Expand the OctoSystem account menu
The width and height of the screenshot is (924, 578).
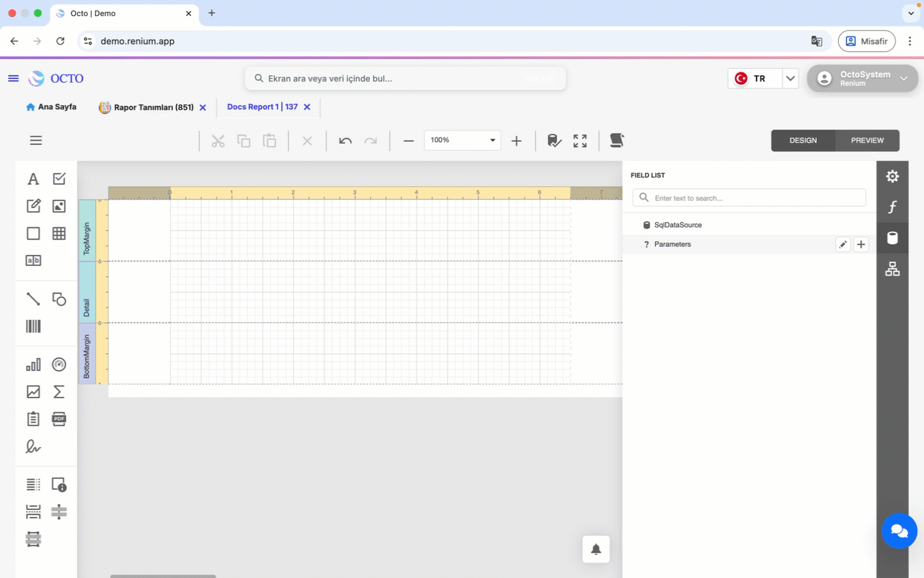pos(903,78)
